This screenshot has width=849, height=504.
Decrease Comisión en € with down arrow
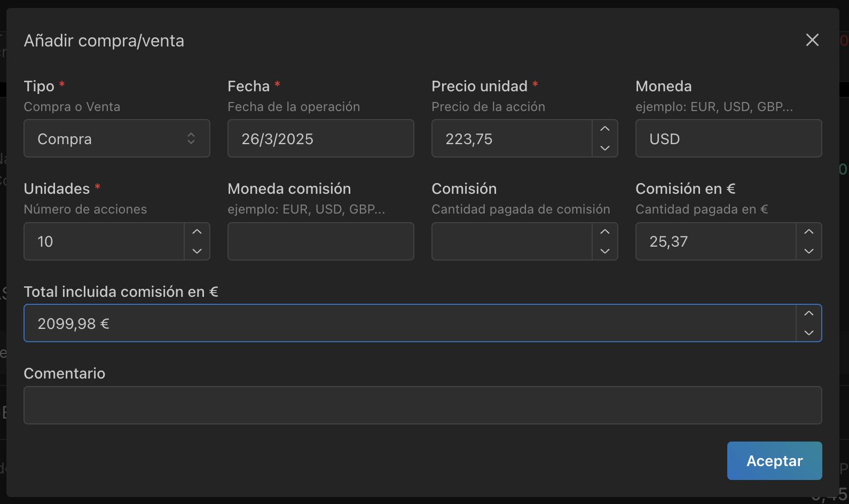809,251
